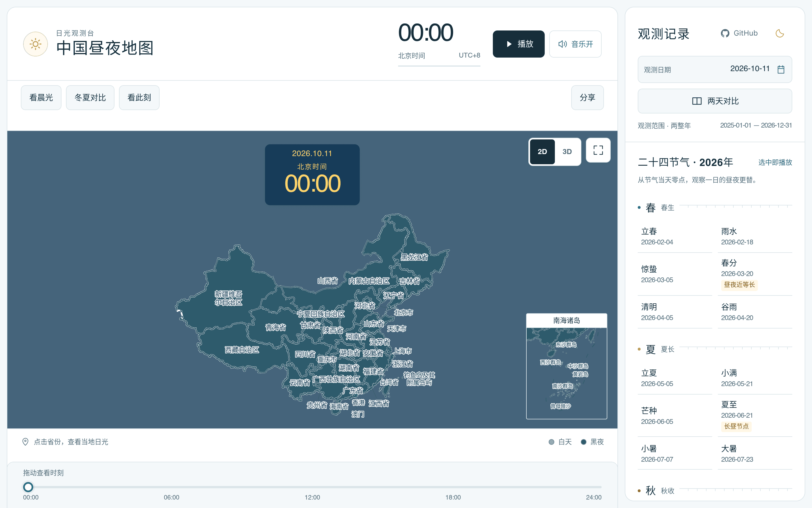Select 谷雨 solar term 2026-04-20
Viewport: 812px width, 508px height.
(755, 312)
